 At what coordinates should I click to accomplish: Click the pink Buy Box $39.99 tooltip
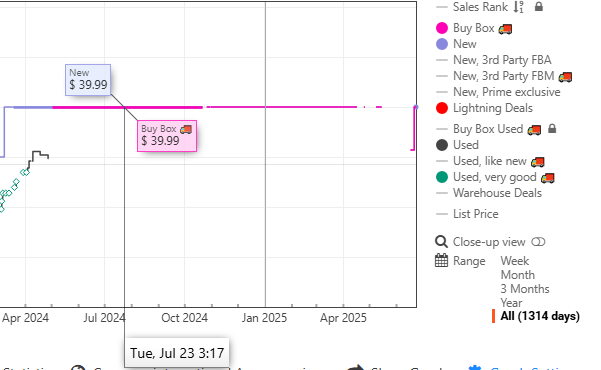coord(167,136)
